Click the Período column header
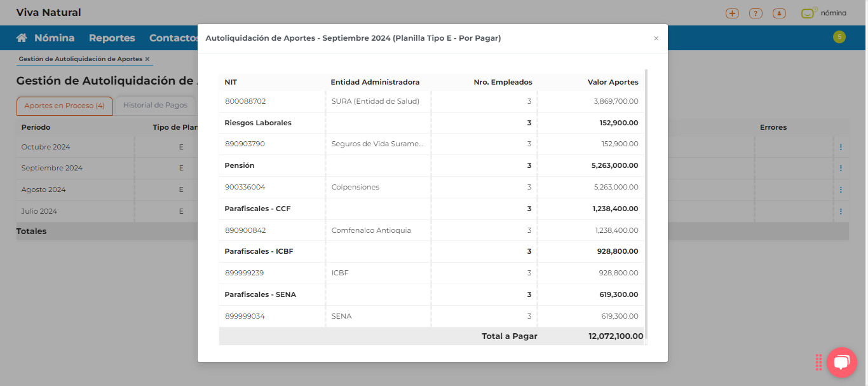The height and width of the screenshot is (386, 868). (x=36, y=127)
